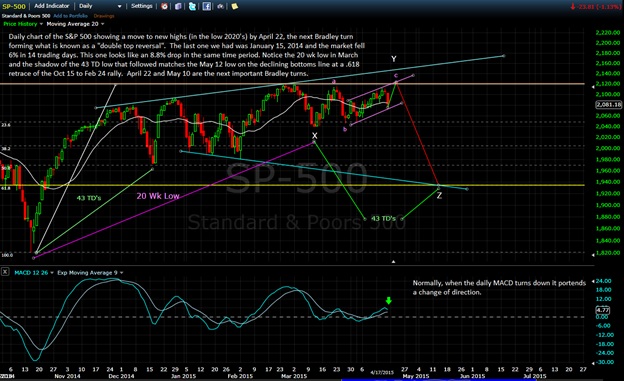Click the Drawings link

(104, 16)
